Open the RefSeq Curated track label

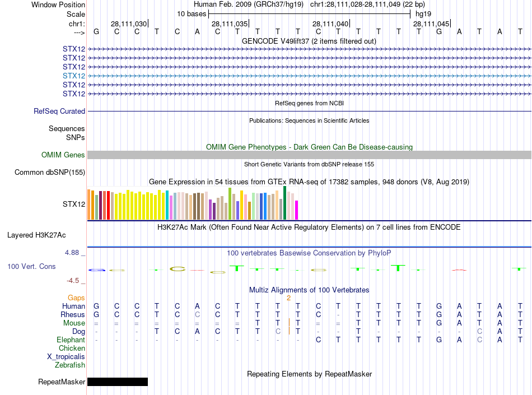(59, 111)
